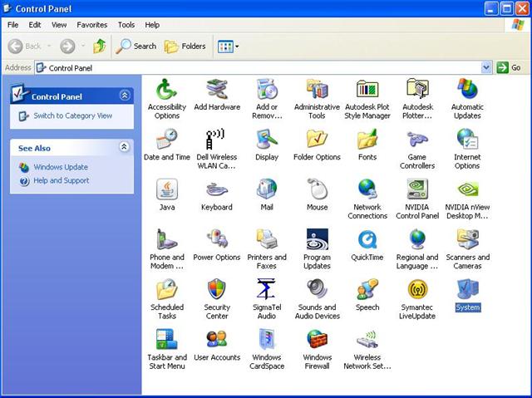Open the Mail applet
This screenshot has width=532, height=398.
(x=267, y=194)
